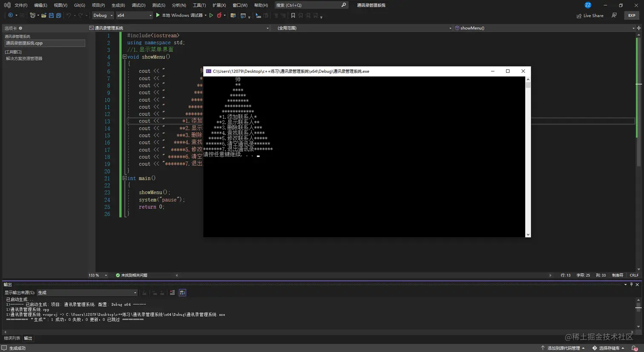The width and height of the screenshot is (644, 352).
Task: Click the undo arrow icon
Action: pyautogui.click(x=68, y=15)
